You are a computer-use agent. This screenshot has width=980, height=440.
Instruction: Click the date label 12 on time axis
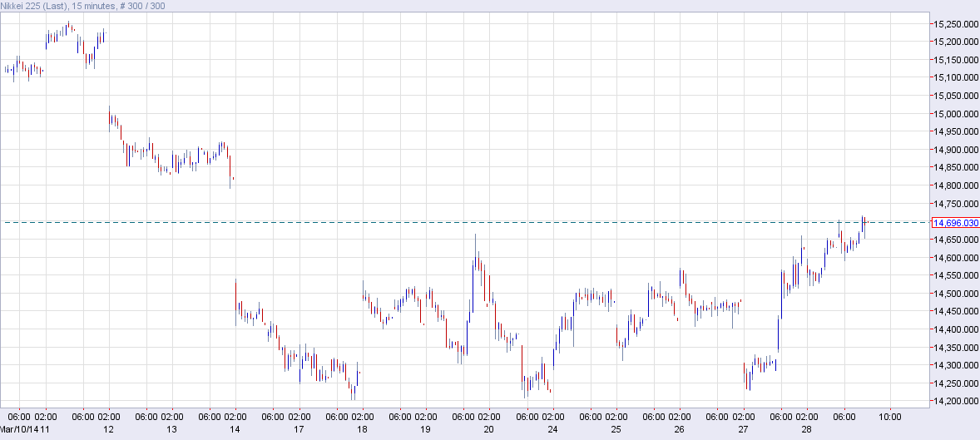[109, 429]
